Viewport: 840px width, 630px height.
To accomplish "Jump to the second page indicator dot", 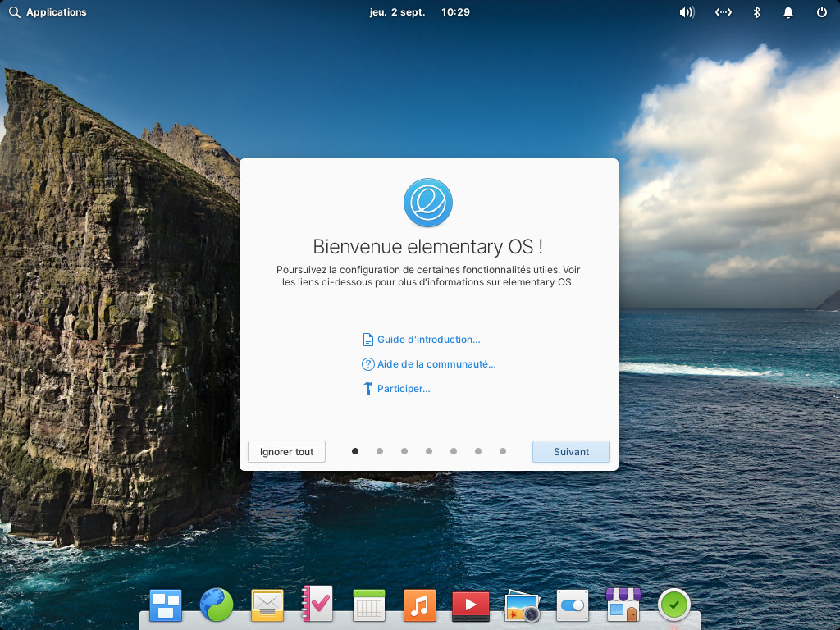I will (380, 451).
